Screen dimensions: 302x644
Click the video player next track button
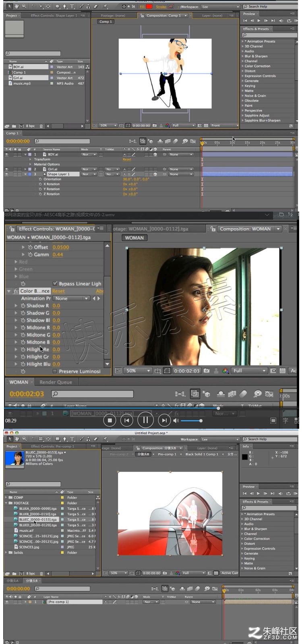(x=164, y=420)
